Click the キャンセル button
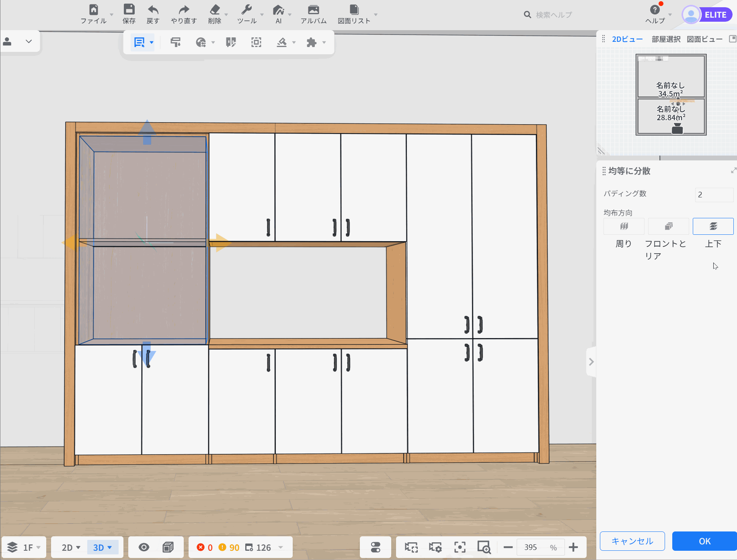This screenshot has height=560, width=737. pyautogui.click(x=632, y=541)
